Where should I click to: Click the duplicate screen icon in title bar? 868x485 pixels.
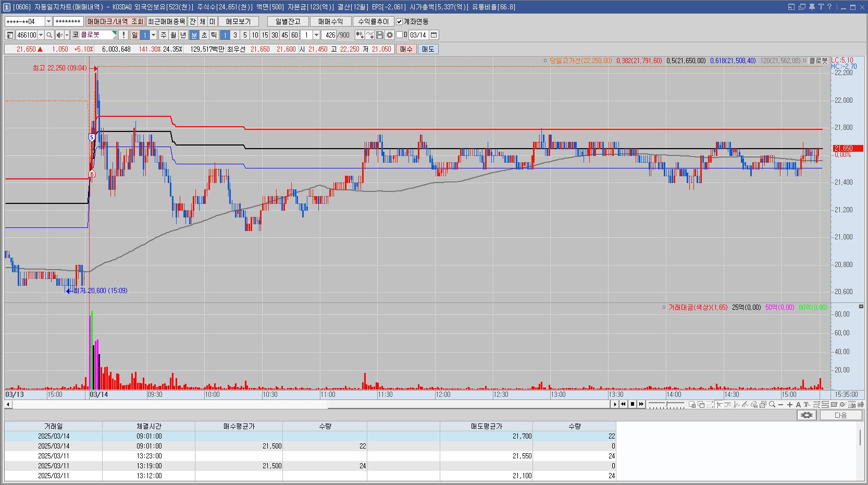(x=802, y=7)
